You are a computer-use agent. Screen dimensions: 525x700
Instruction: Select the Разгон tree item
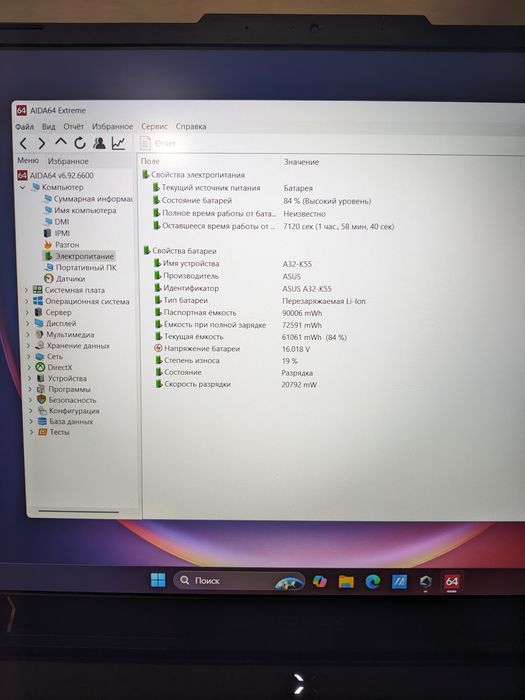[62, 245]
